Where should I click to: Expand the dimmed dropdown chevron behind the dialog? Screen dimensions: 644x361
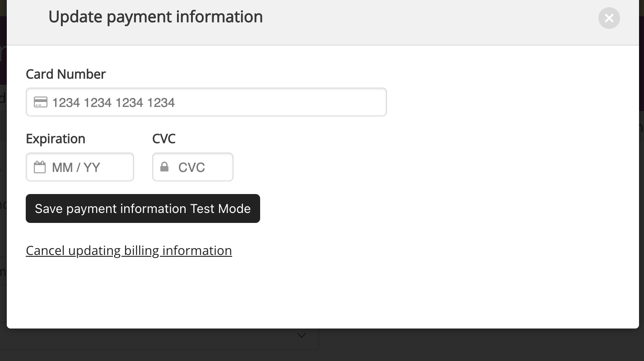click(x=302, y=335)
